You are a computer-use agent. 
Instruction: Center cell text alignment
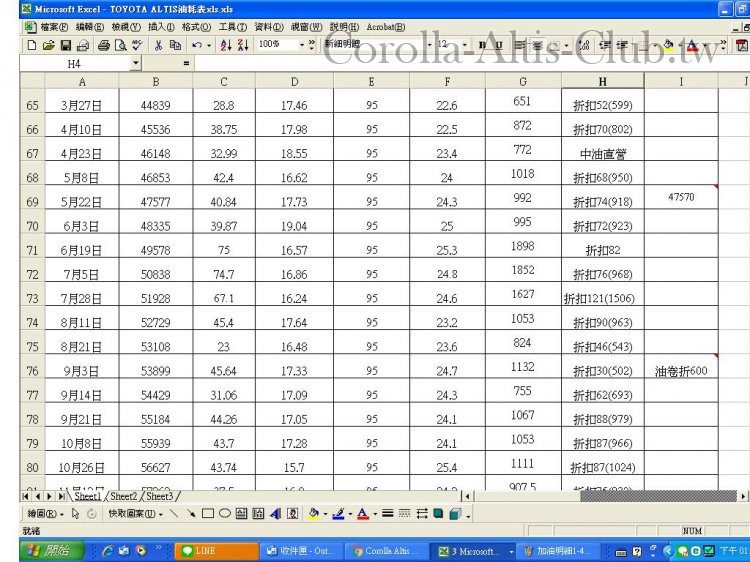pyautogui.click(x=538, y=45)
